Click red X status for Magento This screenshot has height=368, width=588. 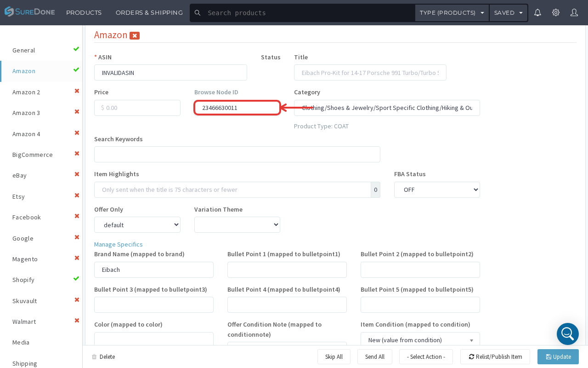(77, 258)
